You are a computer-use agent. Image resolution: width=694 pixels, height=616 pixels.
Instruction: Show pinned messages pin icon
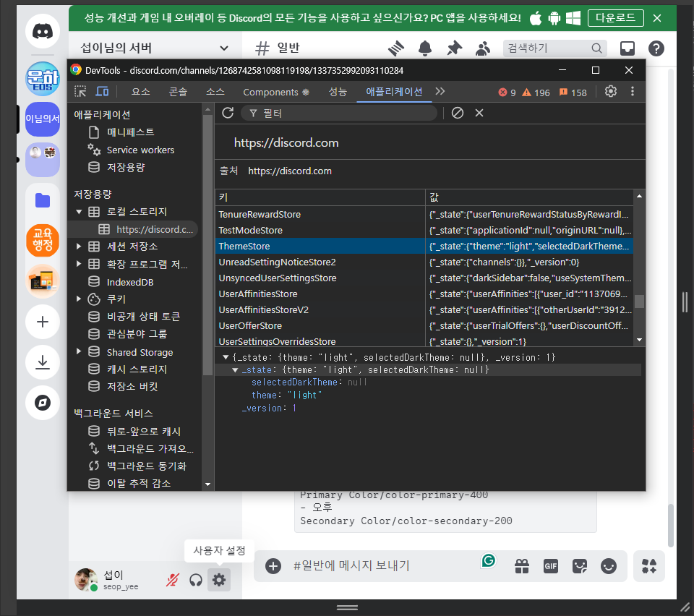[454, 48]
